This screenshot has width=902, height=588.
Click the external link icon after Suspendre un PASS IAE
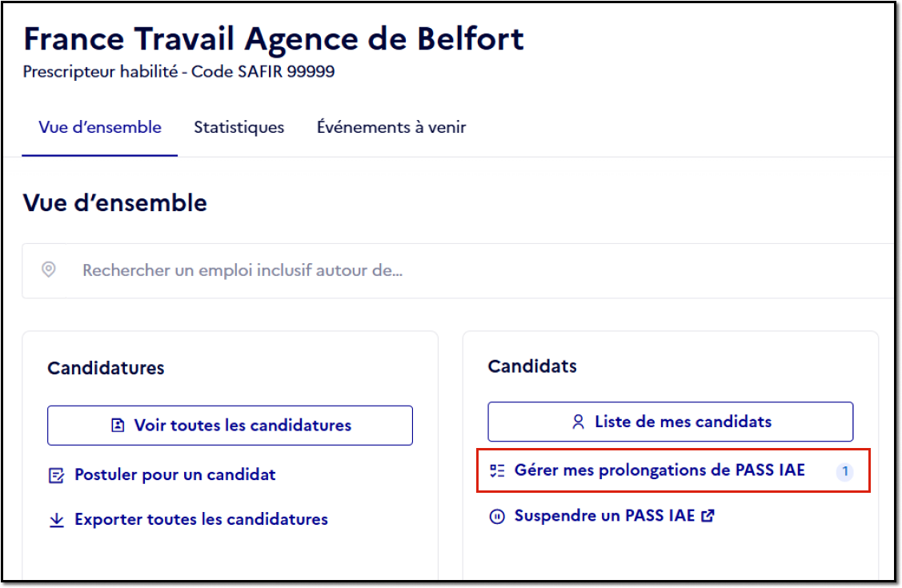coord(708,515)
